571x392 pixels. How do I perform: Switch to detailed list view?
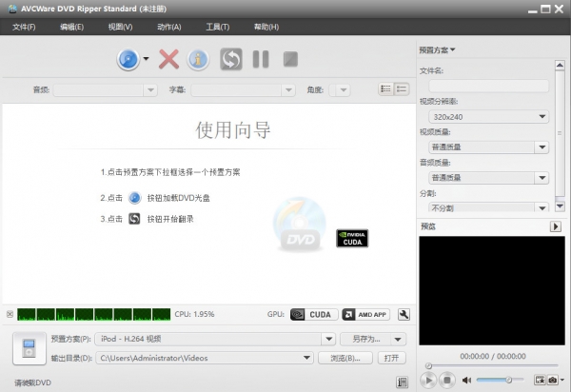click(x=385, y=89)
